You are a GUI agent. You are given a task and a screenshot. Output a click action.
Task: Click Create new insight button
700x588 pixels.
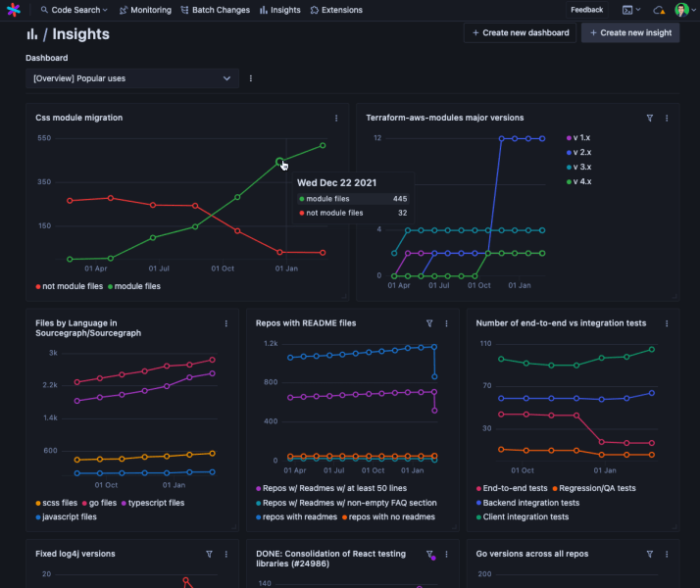point(630,32)
